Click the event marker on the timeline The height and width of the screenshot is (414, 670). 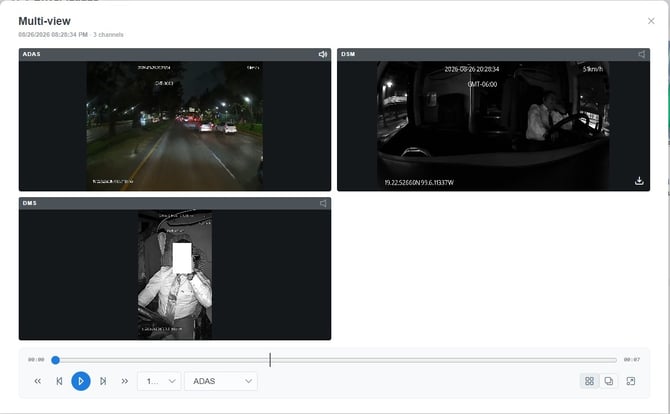tap(270, 360)
